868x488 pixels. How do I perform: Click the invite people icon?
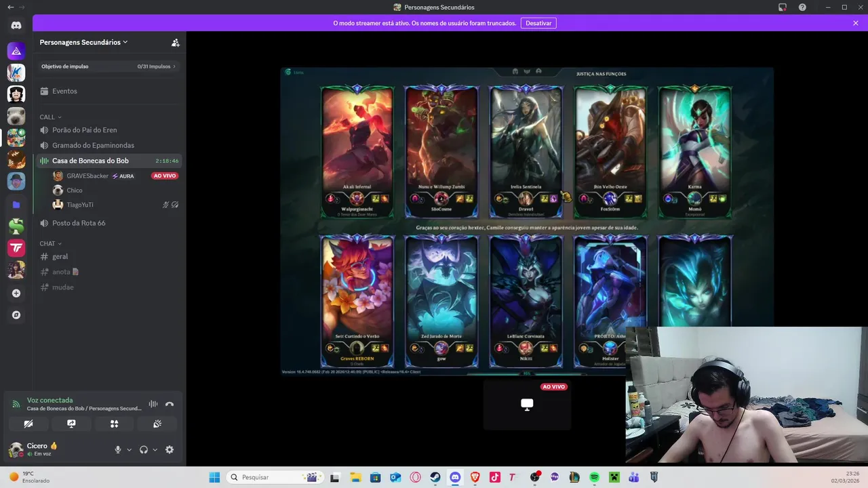[176, 42]
